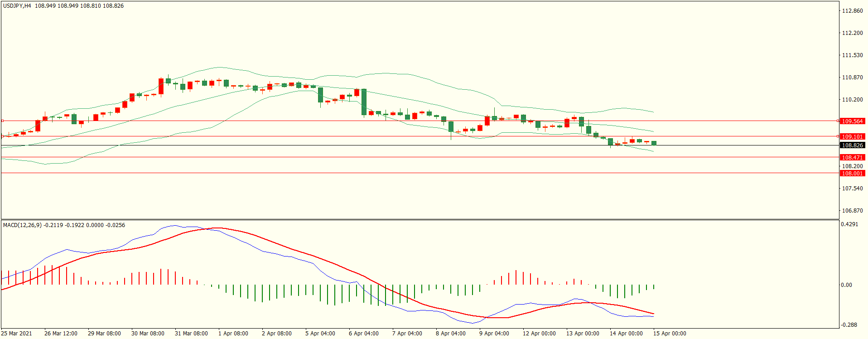Click the left anchor handle of the 109.564 line
868x339 pixels.
pyautogui.click(x=2, y=121)
